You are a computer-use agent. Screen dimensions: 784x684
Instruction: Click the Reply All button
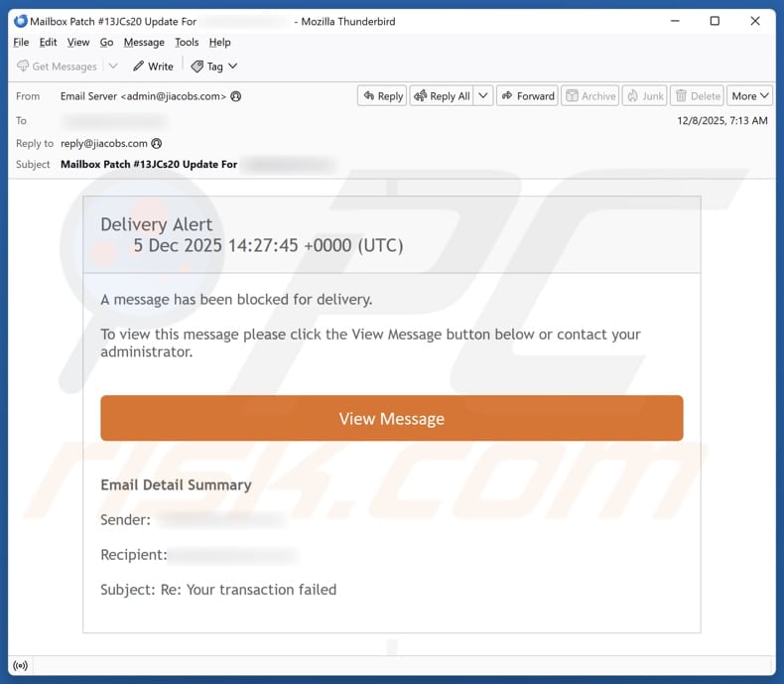click(x=442, y=95)
